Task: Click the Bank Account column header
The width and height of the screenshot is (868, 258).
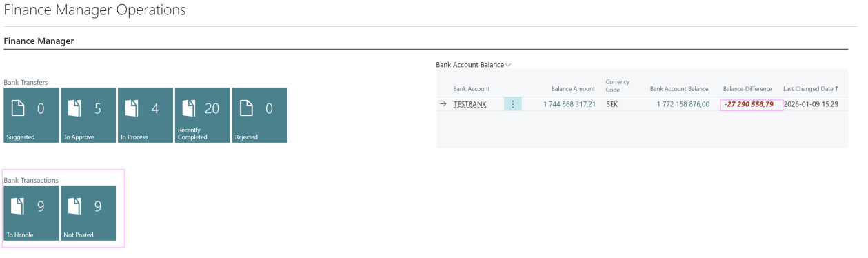Action: (x=472, y=89)
